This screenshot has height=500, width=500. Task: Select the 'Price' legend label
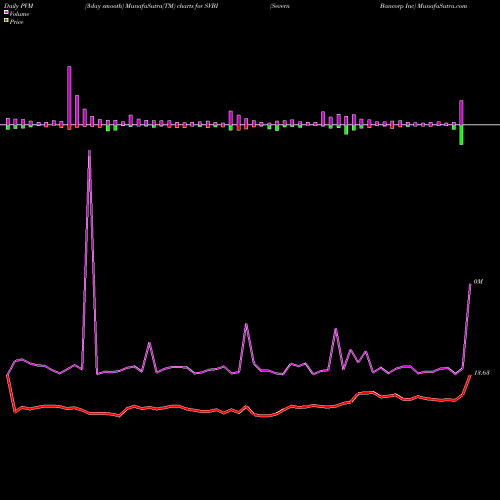click(x=16, y=22)
